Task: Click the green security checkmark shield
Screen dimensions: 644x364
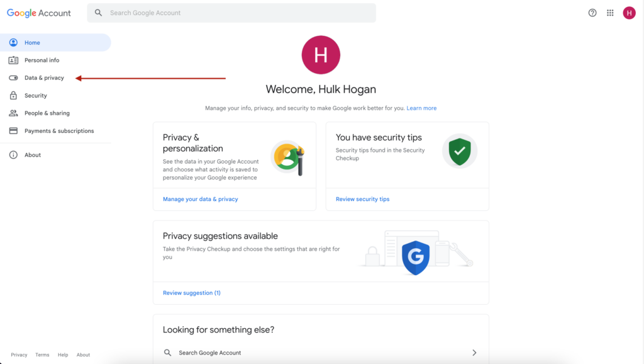Action: click(x=460, y=152)
